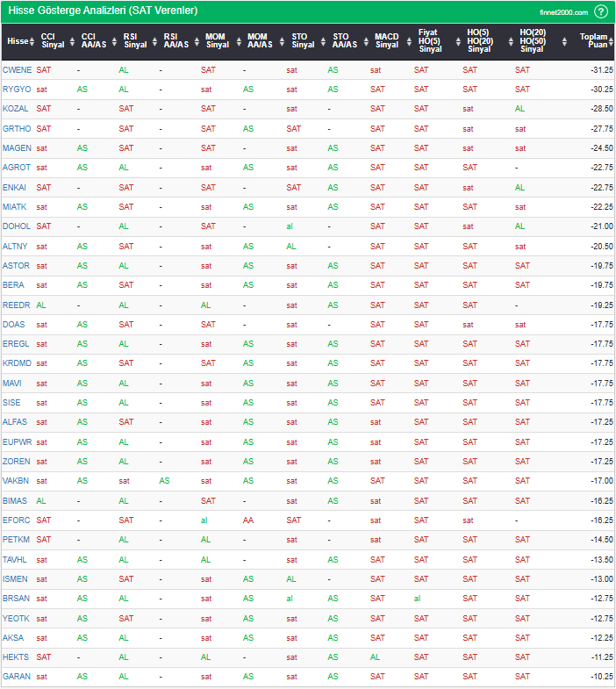Open the MAGEN stock link
The height and width of the screenshot is (689, 616).
(x=18, y=148)
